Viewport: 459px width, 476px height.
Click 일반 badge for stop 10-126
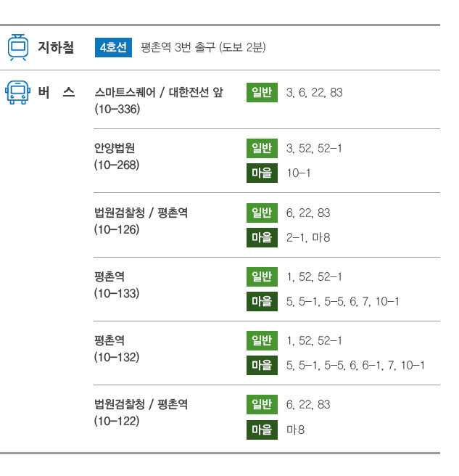(262, 213)
